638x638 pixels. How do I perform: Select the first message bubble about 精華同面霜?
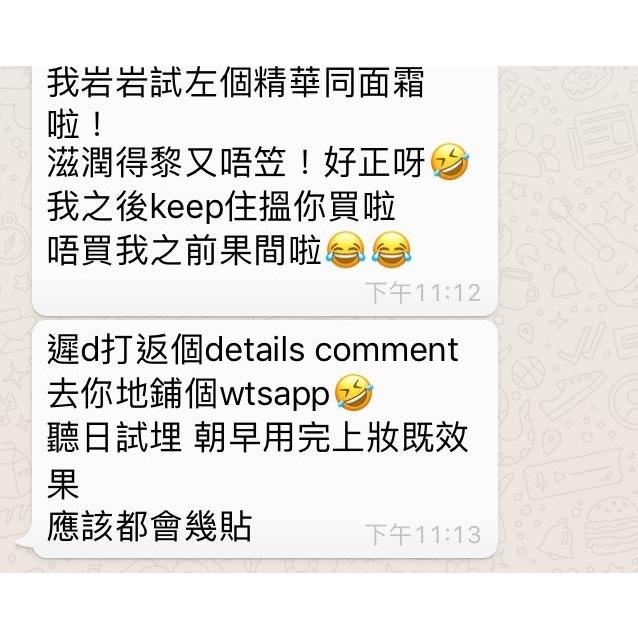[265, 190]
